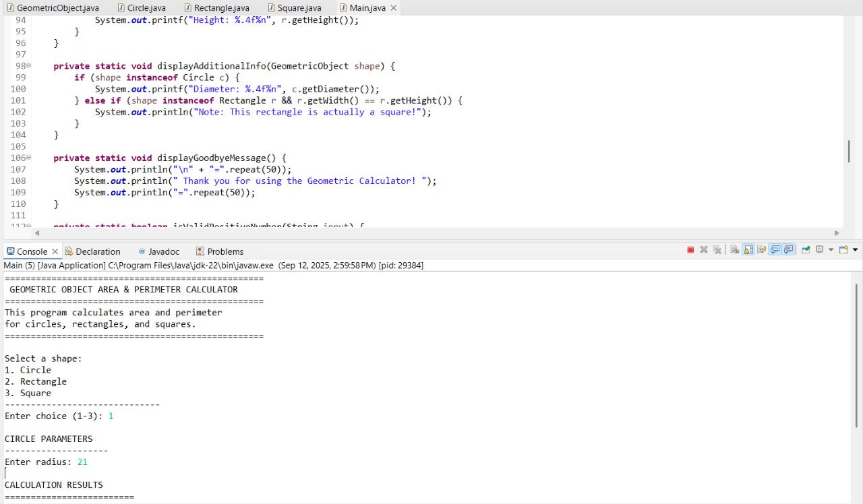The height and width of the screenshot is (504, 863).
Task: Pin the current console
Action: [x=806, y=250]
